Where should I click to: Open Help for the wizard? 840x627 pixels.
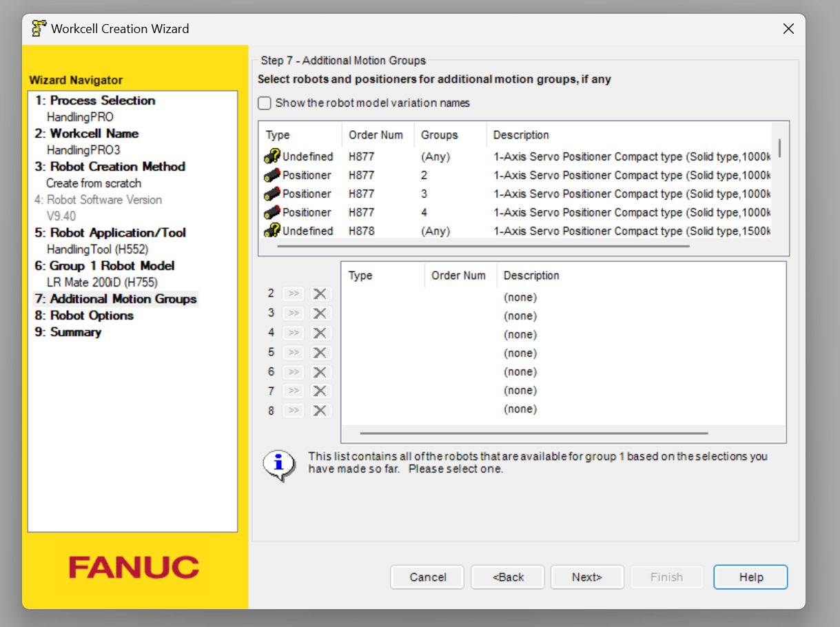(x=750, y=577)
